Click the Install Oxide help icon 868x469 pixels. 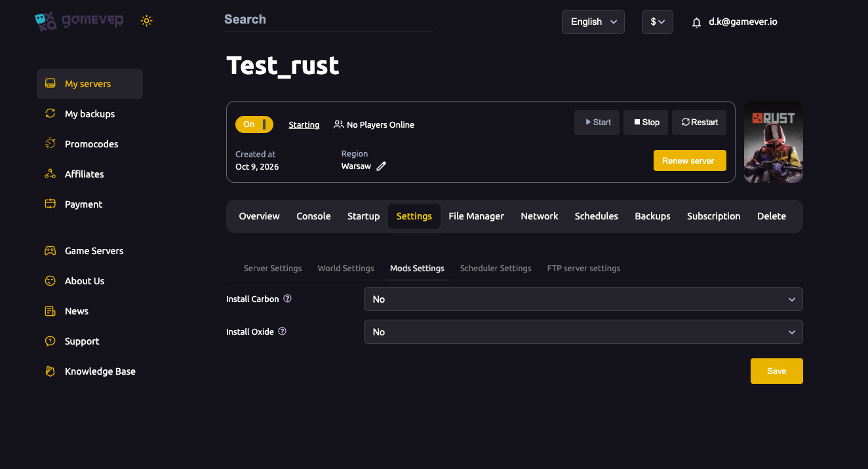[x=283, y=331]
